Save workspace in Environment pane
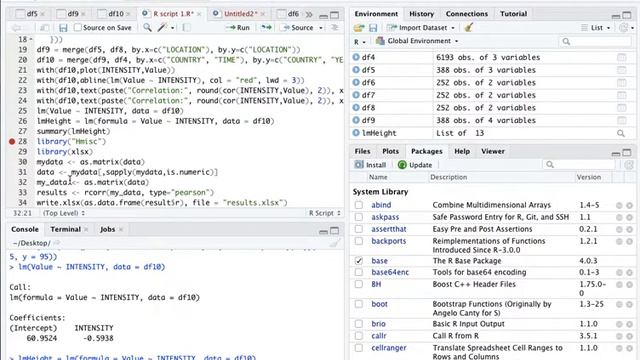The height and width of the screenshot is (360, 640). pos(373,28)
